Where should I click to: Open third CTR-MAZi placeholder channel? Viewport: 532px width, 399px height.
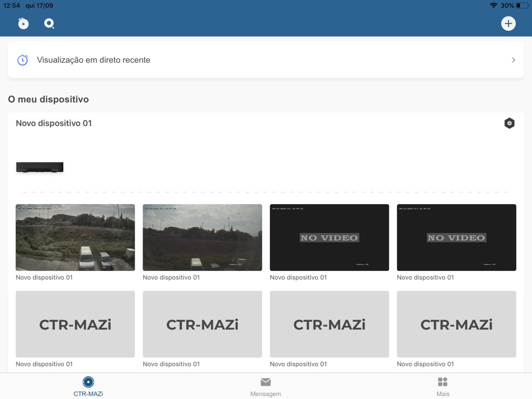(329, 324)
